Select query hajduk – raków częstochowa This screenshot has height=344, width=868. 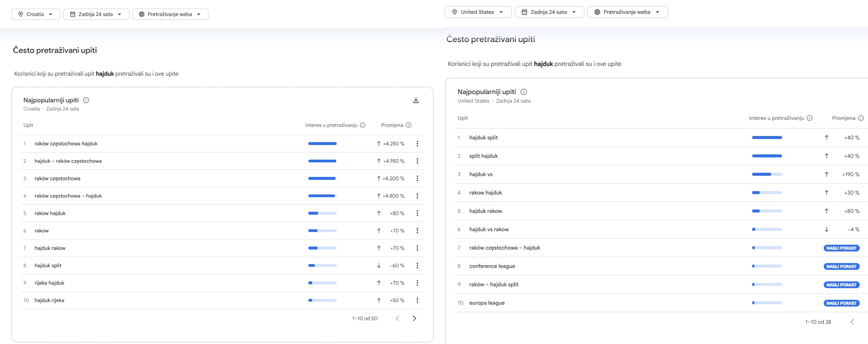coord(68,161)
